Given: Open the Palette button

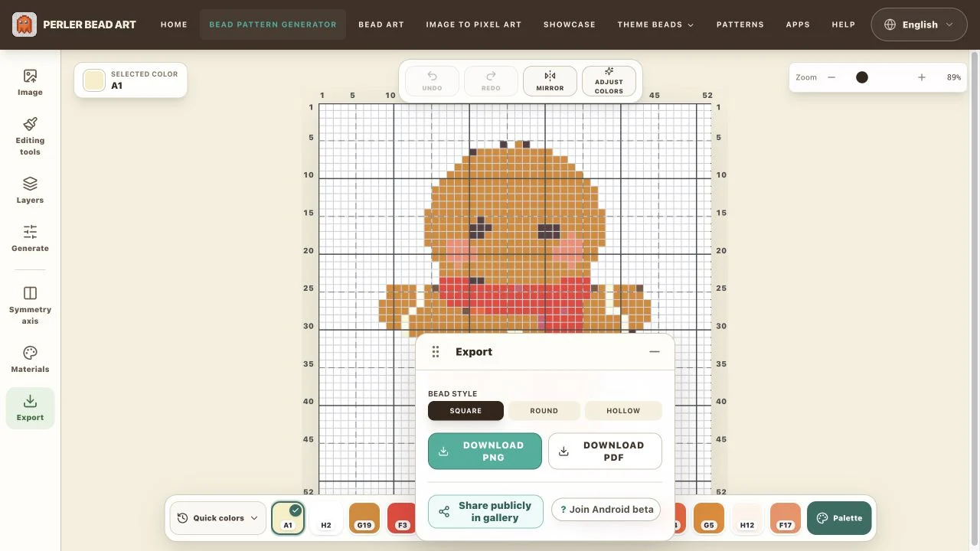Looking at the screenshot, I should pyautogui.click(x=839, y=518).
